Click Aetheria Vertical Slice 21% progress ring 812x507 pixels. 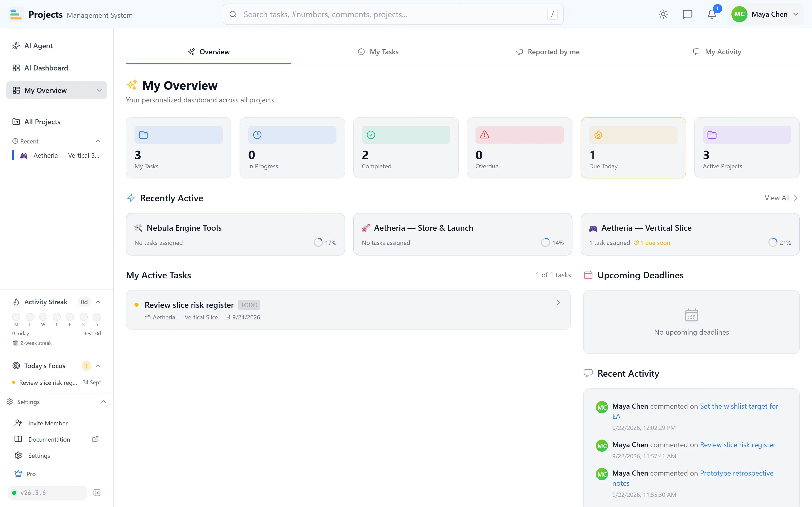[x=773, y=242]
